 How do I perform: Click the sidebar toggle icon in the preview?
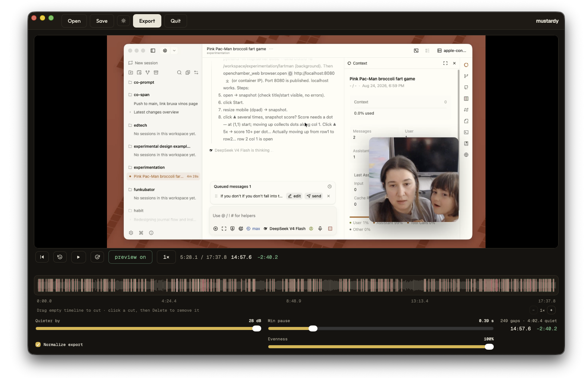pyautogui.click(x=153, y=51)
